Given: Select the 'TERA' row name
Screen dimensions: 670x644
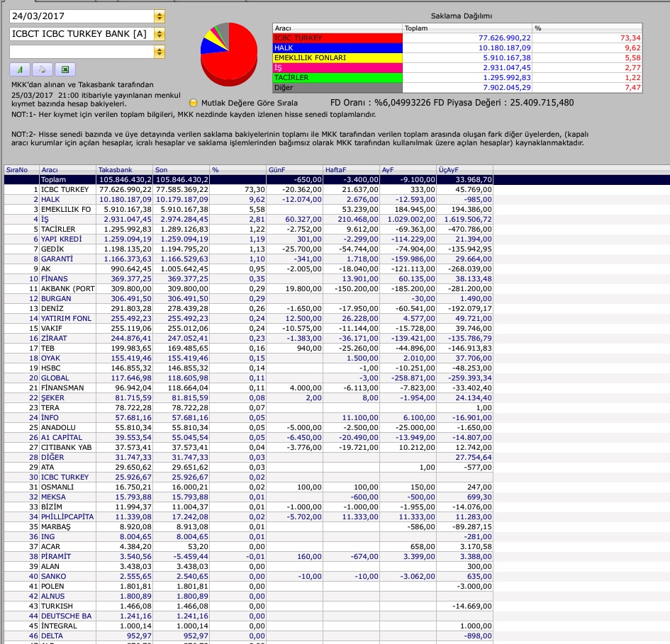Looking at the screenshot, I should click(50, 407).
